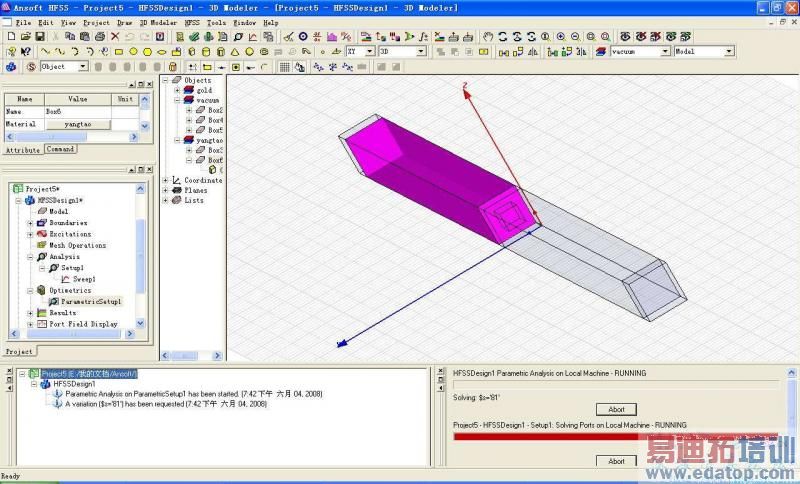Open the HFSS menu
Screen dimensions: 800x484
(x=192, y=23)
